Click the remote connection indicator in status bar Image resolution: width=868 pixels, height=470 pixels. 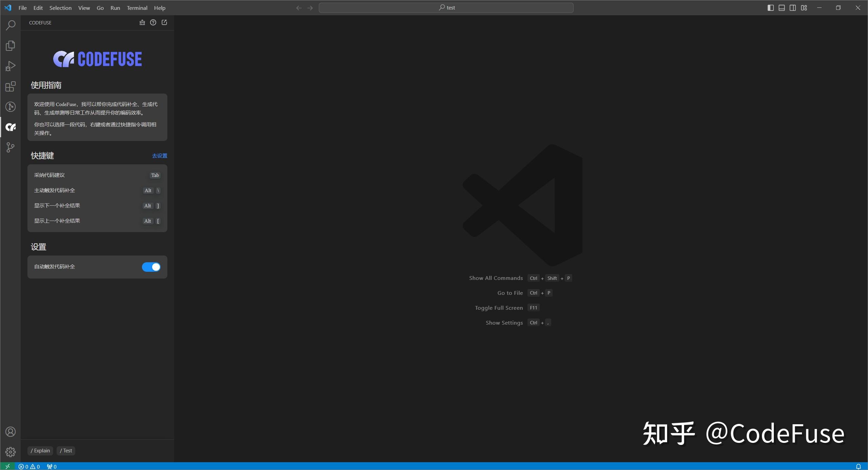click(7, 466)
